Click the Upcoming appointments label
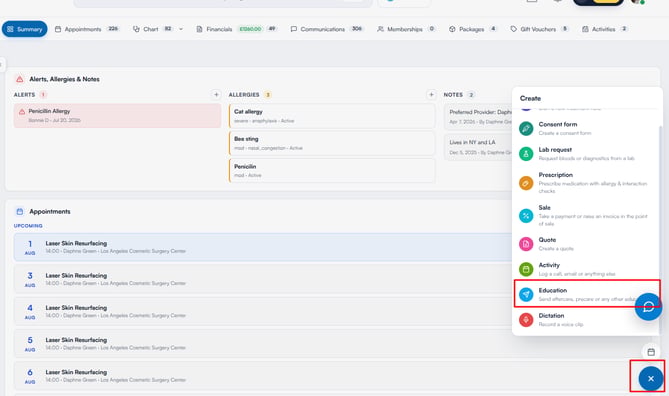The image size is (669, 396). 28,226
